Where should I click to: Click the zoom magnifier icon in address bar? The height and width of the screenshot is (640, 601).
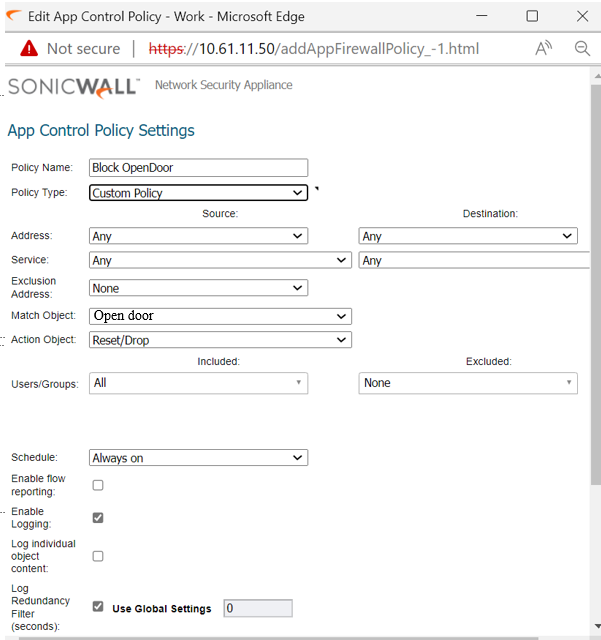point(582,49)
